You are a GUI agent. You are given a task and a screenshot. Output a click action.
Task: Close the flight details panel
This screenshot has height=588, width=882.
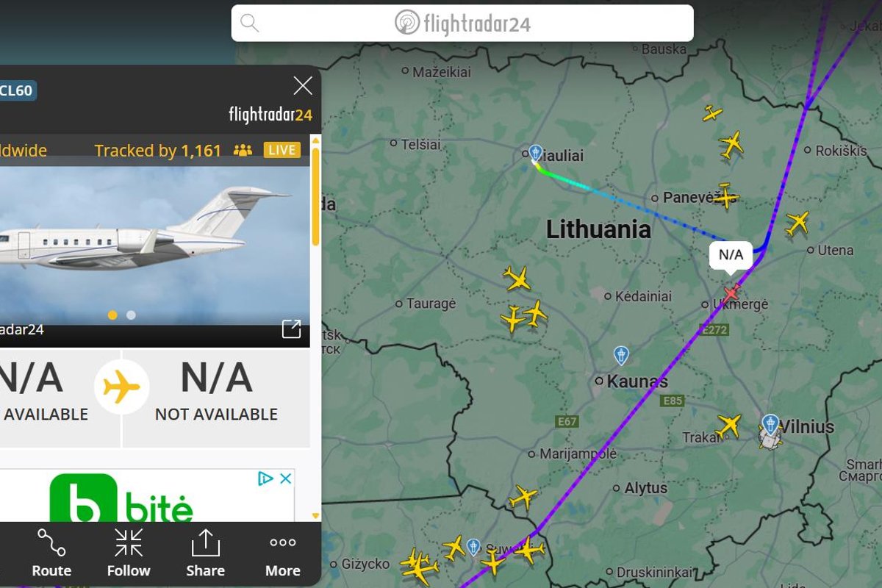pos(303,86)
